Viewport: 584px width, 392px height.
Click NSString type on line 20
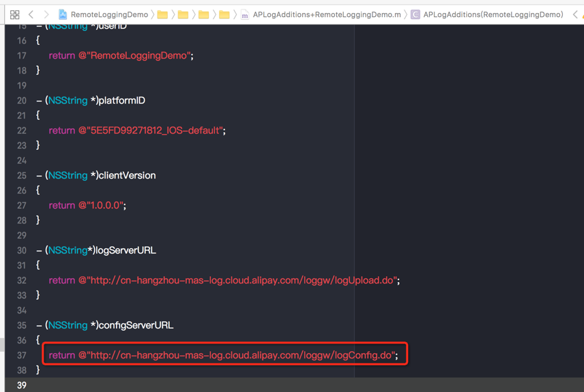68,100
